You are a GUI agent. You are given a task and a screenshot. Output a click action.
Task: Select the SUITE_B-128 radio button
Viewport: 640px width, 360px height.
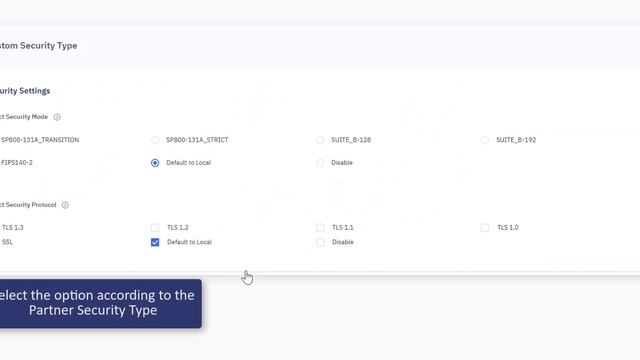coord(320,140)
